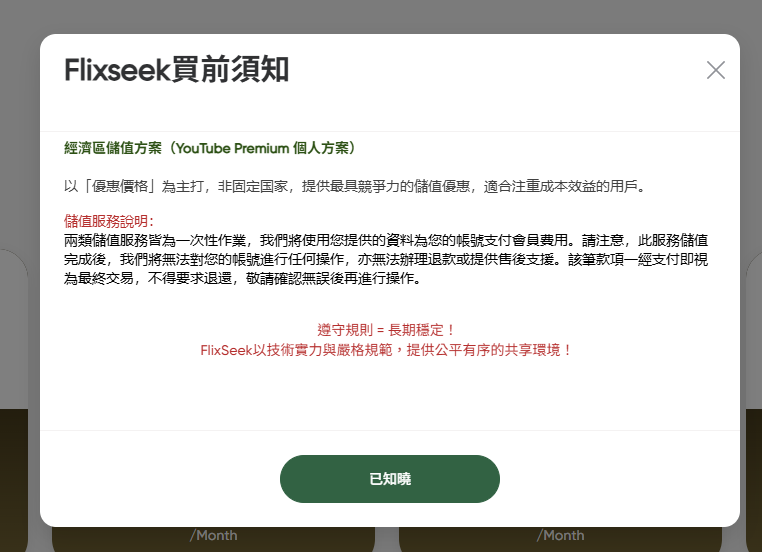Screen dimensions: 762x552
Task: Select the Flixseek買前須知 dialog title
Action: point(177,69)
